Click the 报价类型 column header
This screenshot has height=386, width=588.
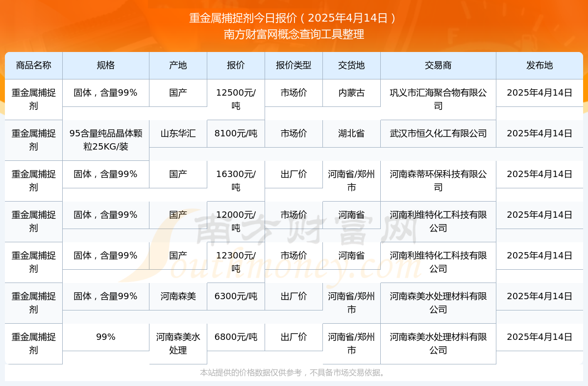[294, 65]
